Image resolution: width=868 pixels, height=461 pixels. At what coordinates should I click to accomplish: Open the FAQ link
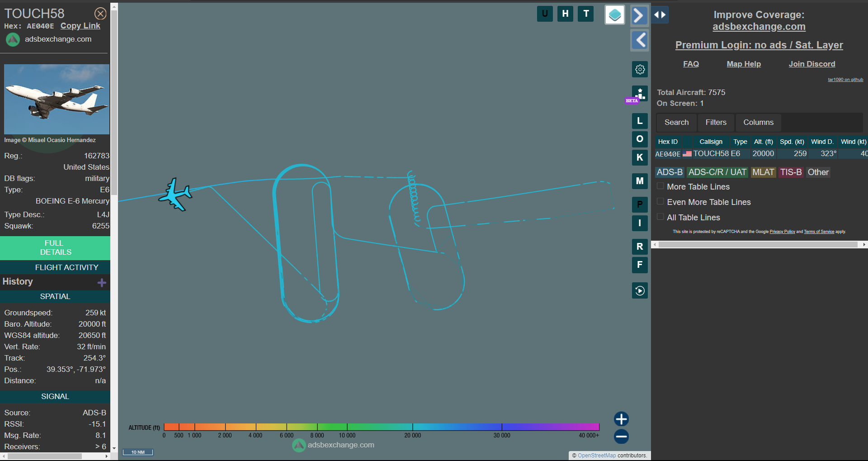click(691, 64)
